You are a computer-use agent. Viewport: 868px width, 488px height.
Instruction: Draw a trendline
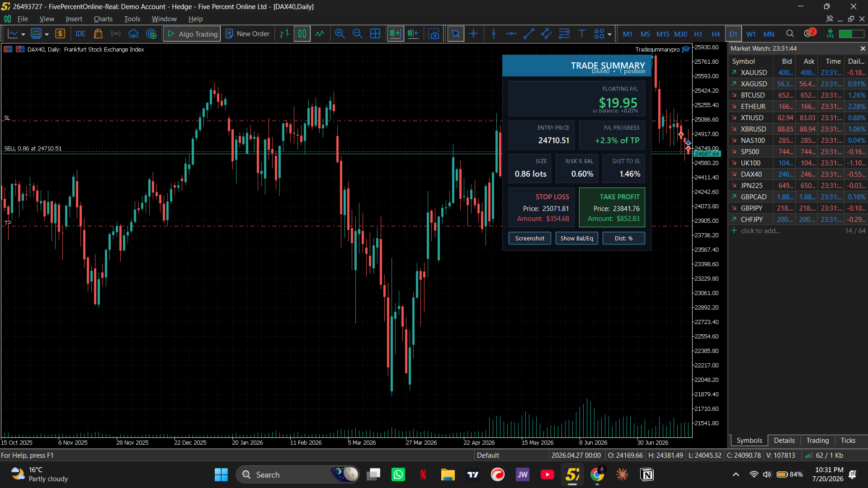[x=529, y=34]
